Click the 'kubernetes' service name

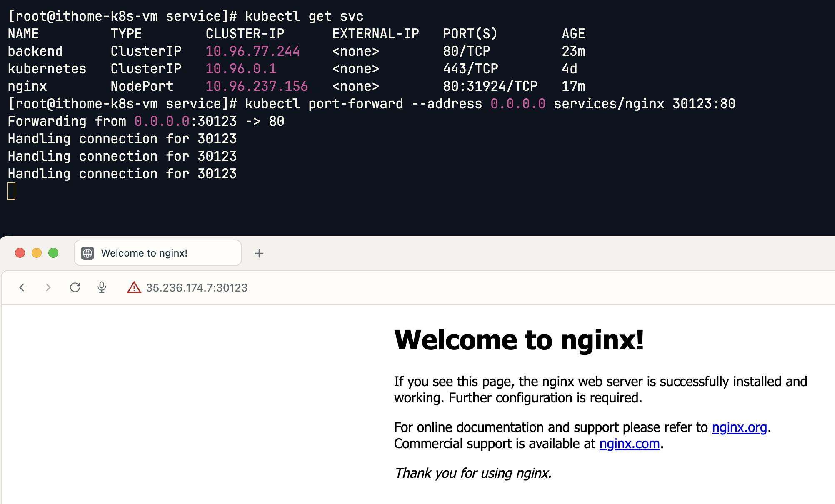[x=47, y=69]
